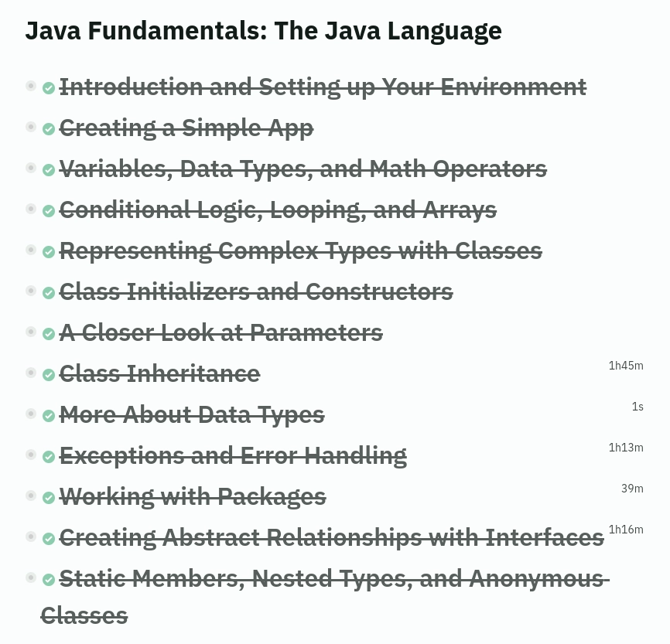The width and height of the screenshot is (670, 644).
Task: Select the bullet dot for Class Inheritance
Action: pos(31,373)
